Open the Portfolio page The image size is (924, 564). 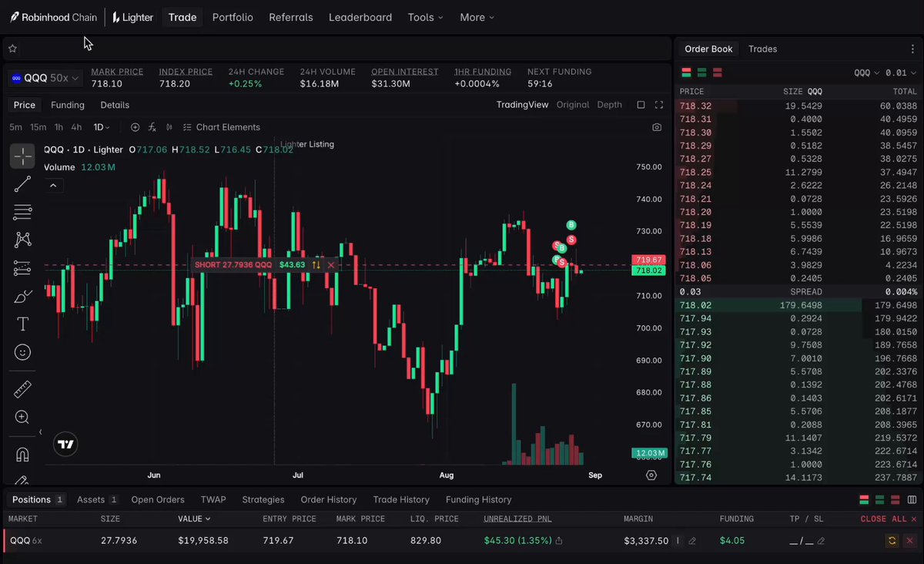click(233, 17)
